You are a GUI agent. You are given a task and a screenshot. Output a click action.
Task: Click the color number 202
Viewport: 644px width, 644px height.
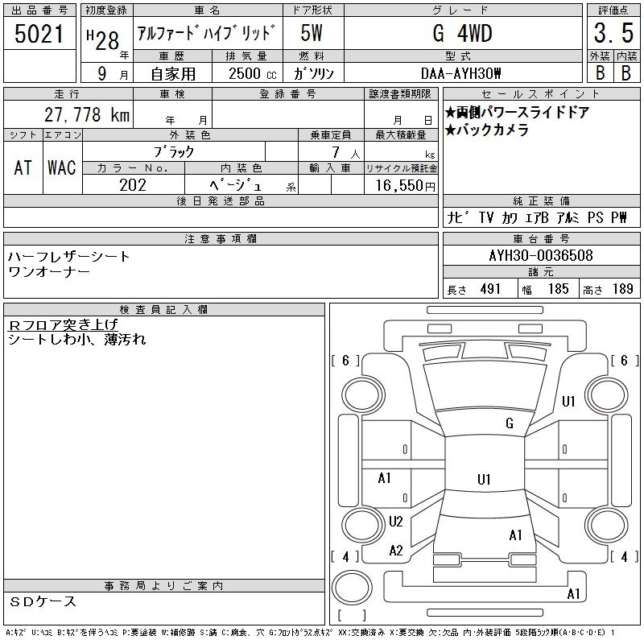[133, 185]
